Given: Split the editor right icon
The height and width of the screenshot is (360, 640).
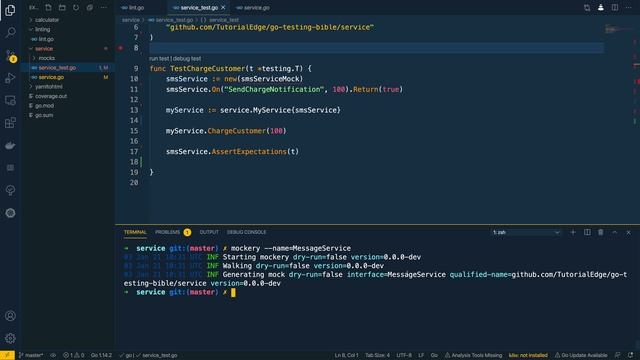Looking at the screenshot, I should coord(615,7).
